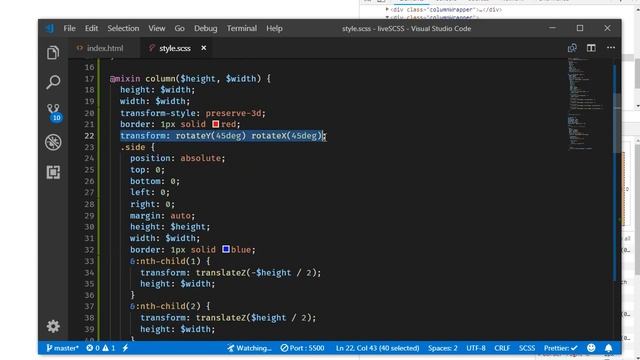Open Source Control with 10 changes
The image size is (640, 360).
(x=53, y=112)
